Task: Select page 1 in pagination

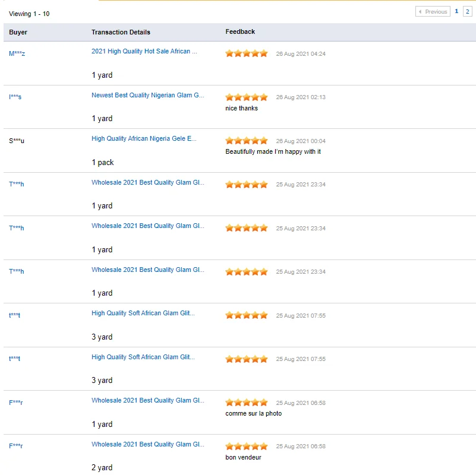Action: [x=456, y=11]
